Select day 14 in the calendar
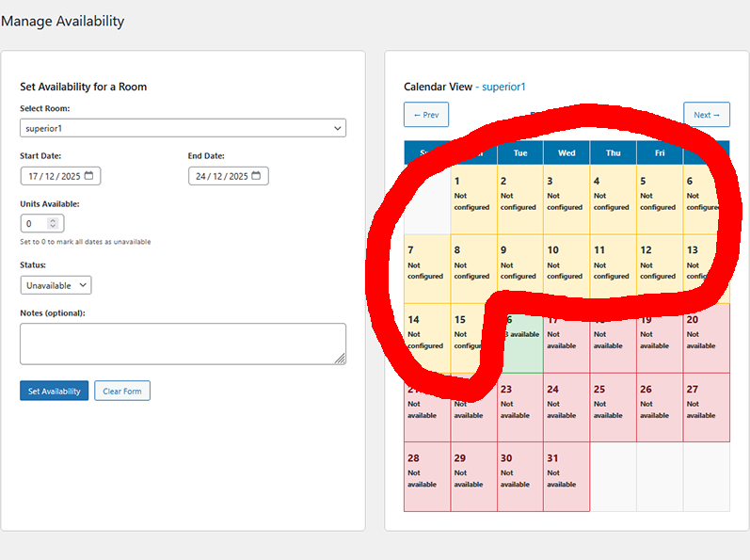This screenshot has width=750, height=560. click(x=427, y=338)
